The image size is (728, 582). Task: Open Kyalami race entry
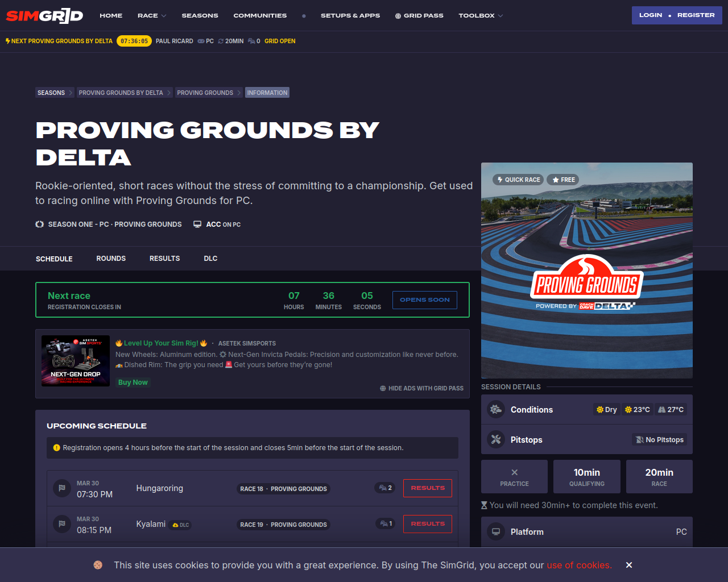151,524
